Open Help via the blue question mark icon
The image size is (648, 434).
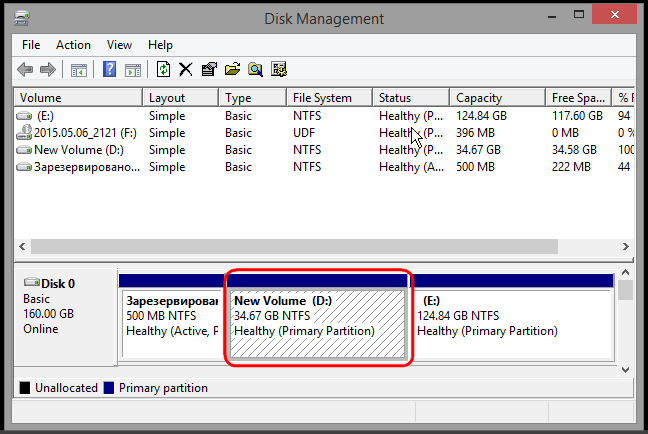pos(110,69)
